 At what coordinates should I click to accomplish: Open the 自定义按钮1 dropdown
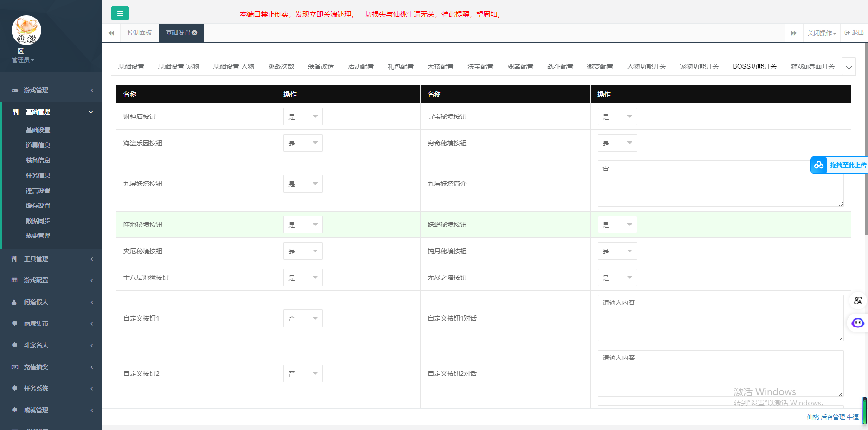coord(303,318)
